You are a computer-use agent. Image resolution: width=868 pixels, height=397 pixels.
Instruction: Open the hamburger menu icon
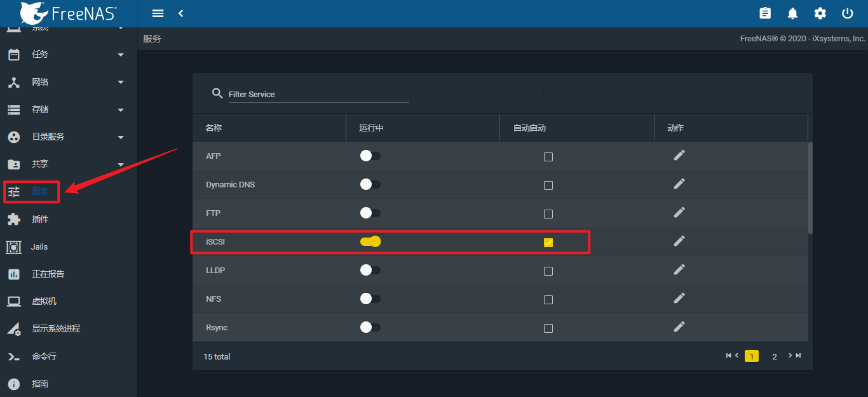[158, 13]
